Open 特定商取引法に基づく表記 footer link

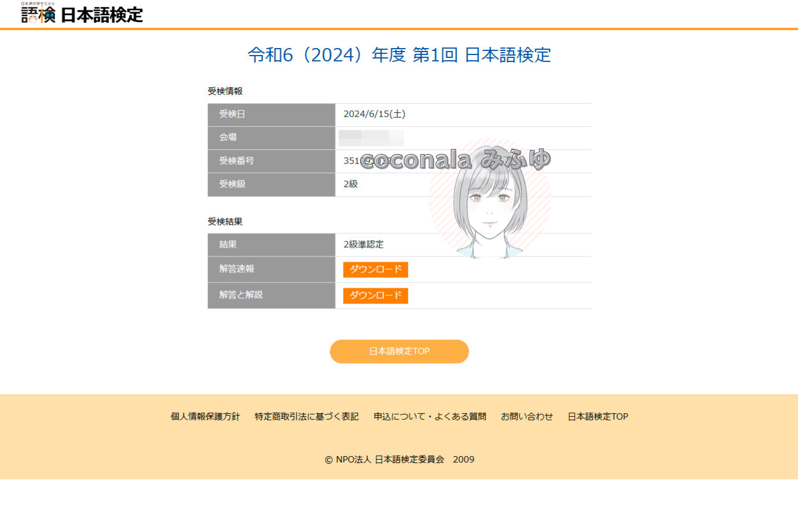tap(306, 417)
